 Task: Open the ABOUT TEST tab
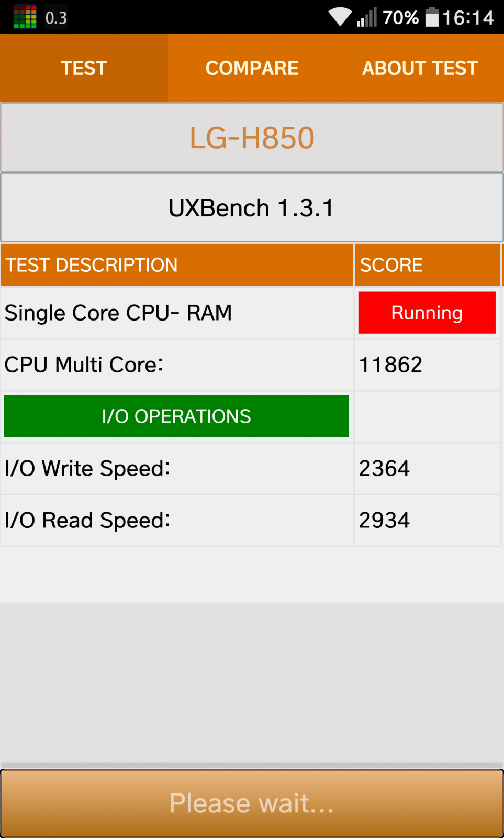[420, 68]
